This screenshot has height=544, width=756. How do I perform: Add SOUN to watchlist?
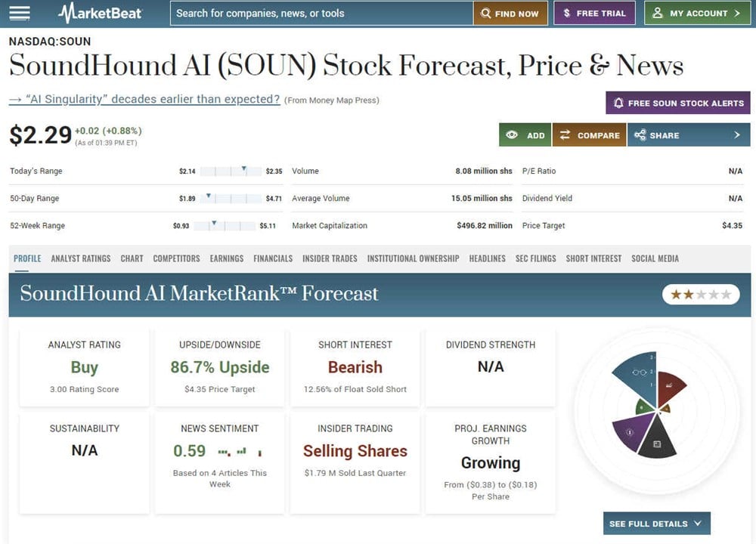525,135
